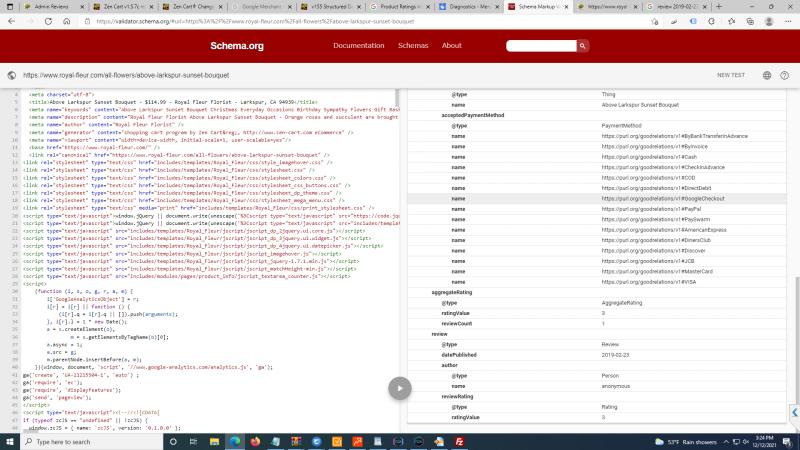Start a NEW TEST
The height and width of the screenshot is (450, 800).
click(x=731, y=75)
